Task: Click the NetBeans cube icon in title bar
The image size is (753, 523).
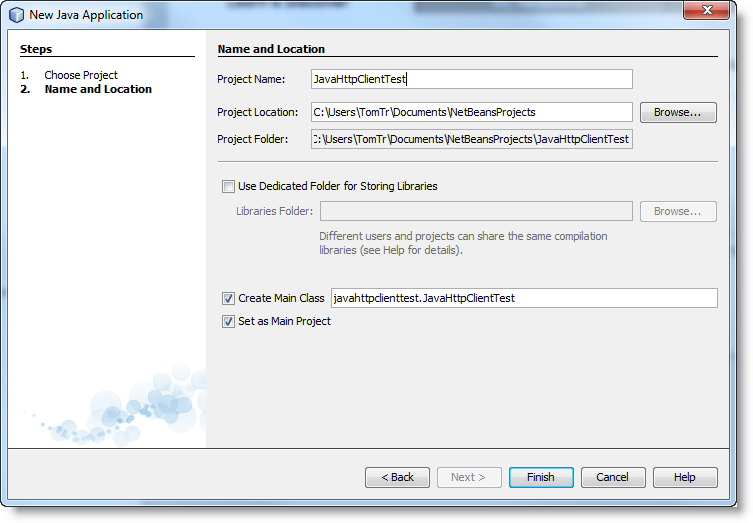Action: pyautogui.click(x=17, y=15)
